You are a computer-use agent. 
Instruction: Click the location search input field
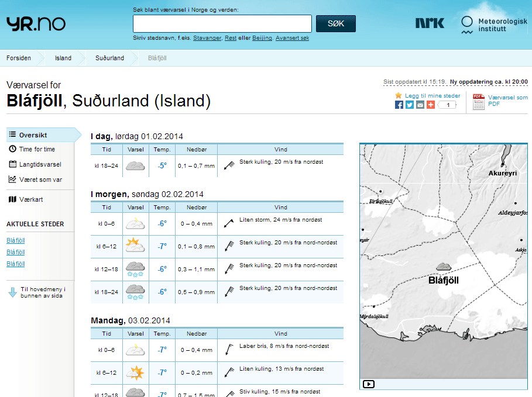pos(222,24)
